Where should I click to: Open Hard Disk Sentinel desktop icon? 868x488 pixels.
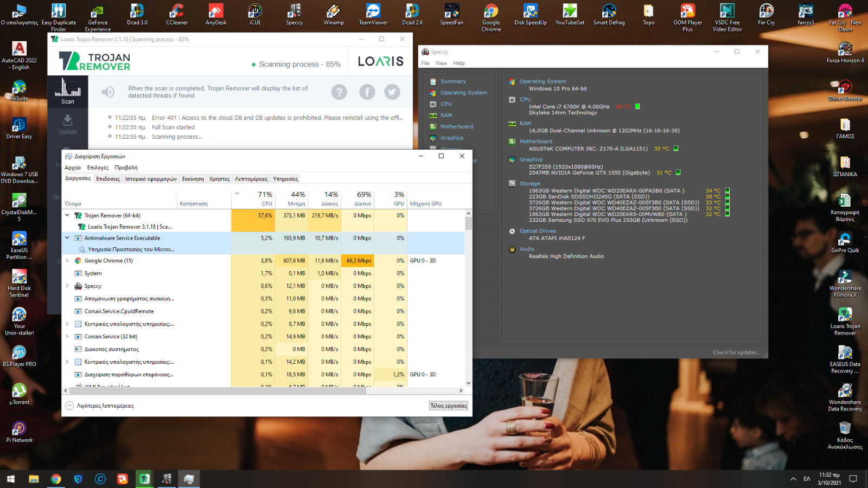tap(19, 284)
